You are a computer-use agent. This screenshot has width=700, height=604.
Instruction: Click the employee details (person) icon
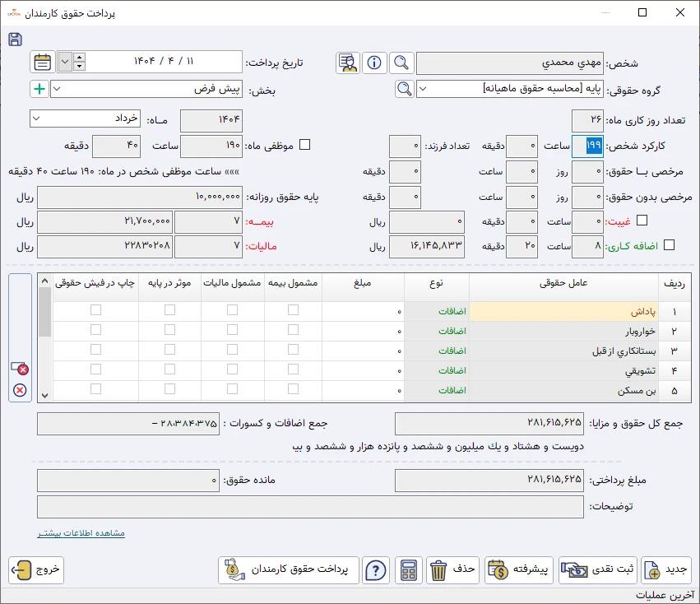(347, 63)
